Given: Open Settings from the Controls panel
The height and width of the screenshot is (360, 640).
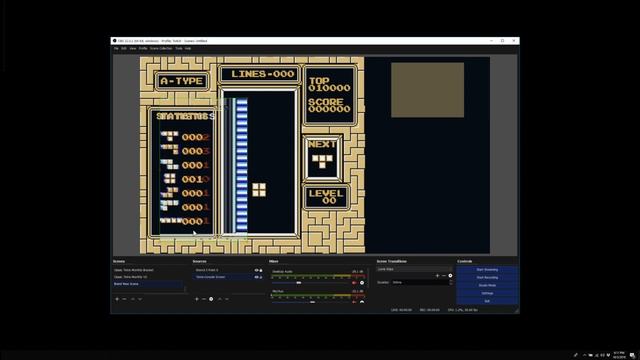Looking at the screenshot, I should [487, 293].
